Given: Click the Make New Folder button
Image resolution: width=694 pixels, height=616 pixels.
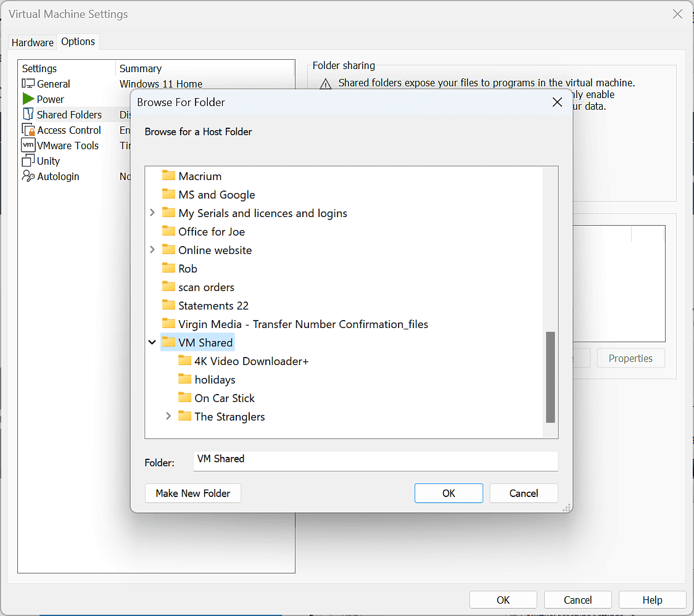Looking at the screenshot, I should click(192, 493).
